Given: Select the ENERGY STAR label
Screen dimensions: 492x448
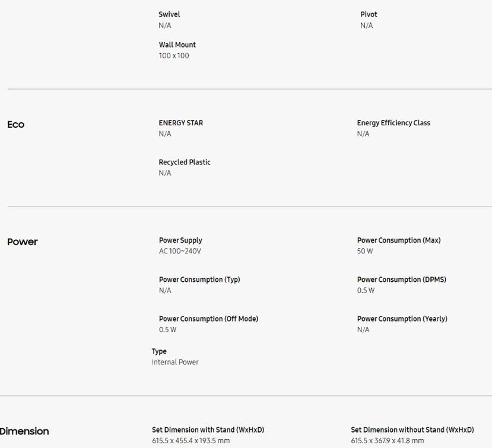Looking at the screenshot, I should click(x=180, y=123).
